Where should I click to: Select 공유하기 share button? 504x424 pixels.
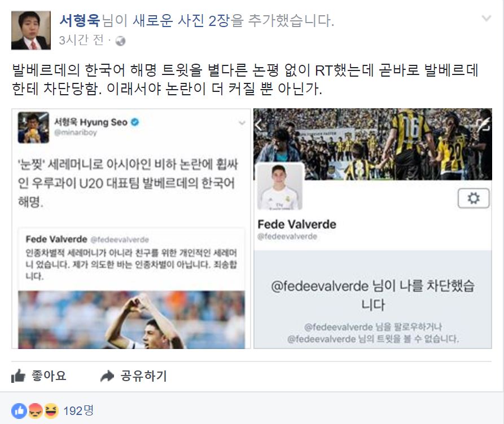(x=134, y=376)
